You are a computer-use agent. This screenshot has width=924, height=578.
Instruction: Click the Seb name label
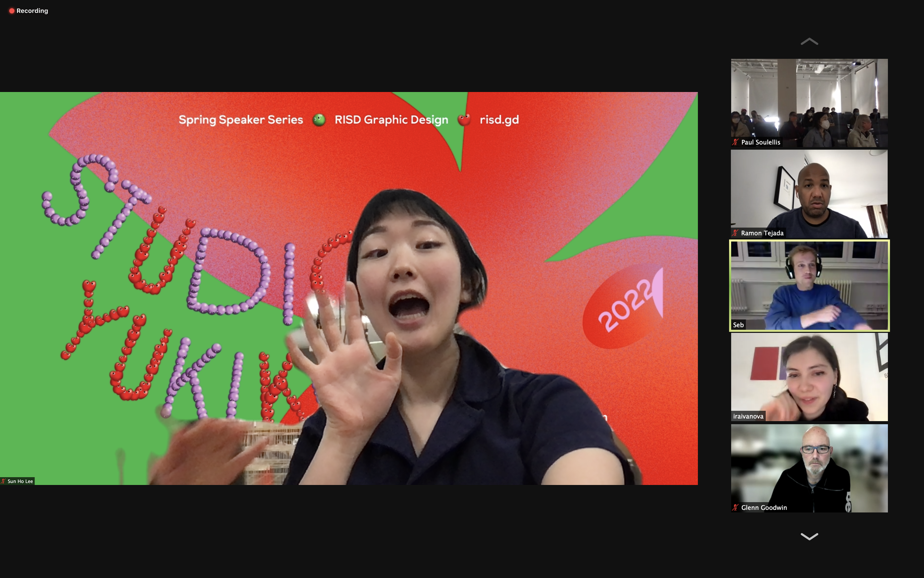click(x=738, y=325)
